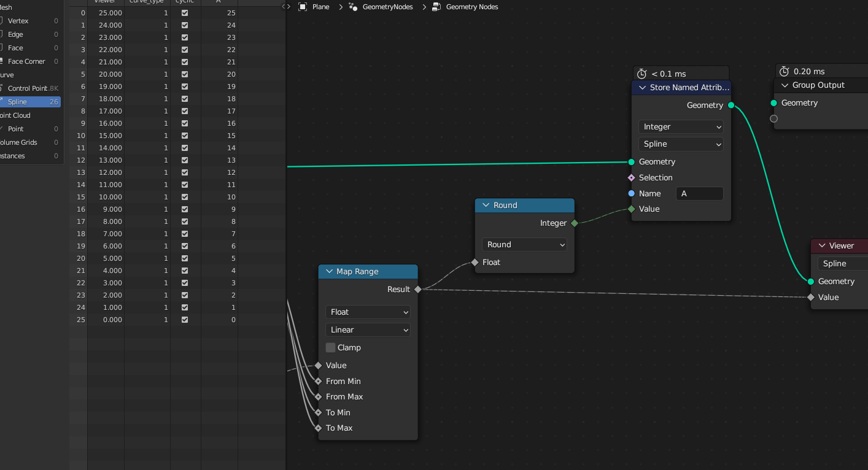Toggle cyclic checkbox in row 15
868x470 pixels.
click(185, 197)
